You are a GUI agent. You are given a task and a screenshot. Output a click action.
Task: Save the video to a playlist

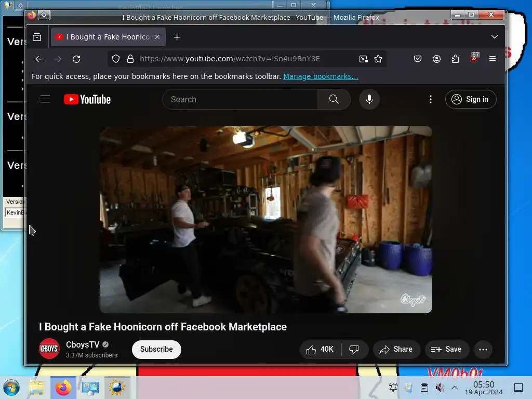coord(447,350)
